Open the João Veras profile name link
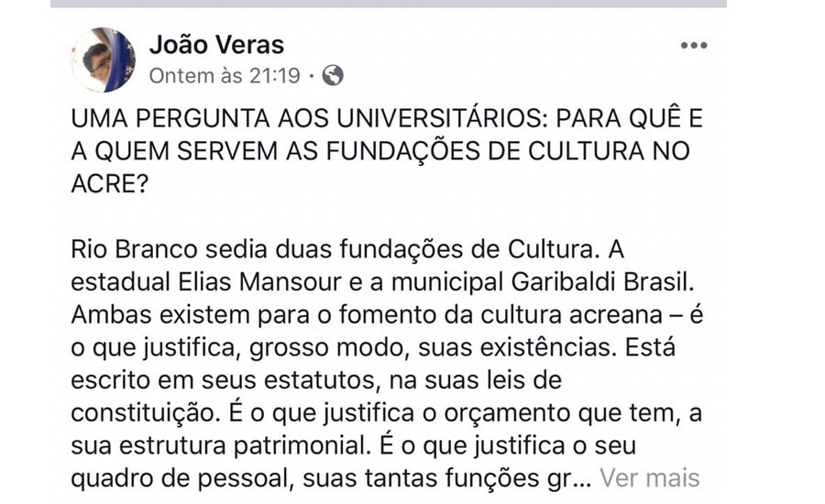 [x=216, y=44]
